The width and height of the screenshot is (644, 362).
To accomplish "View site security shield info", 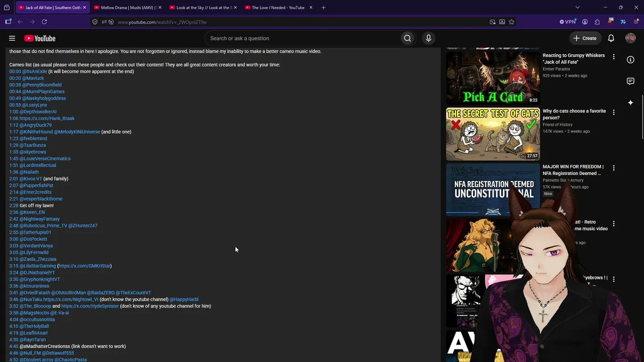I will pos(95,22).
